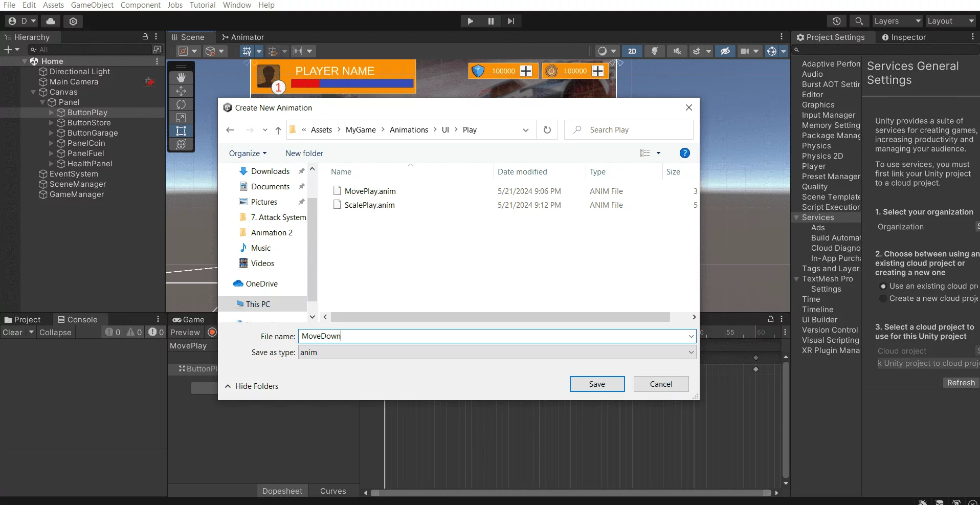Toggle scene visibility eye icon in Scene toolbar

[x=726, y=51]
